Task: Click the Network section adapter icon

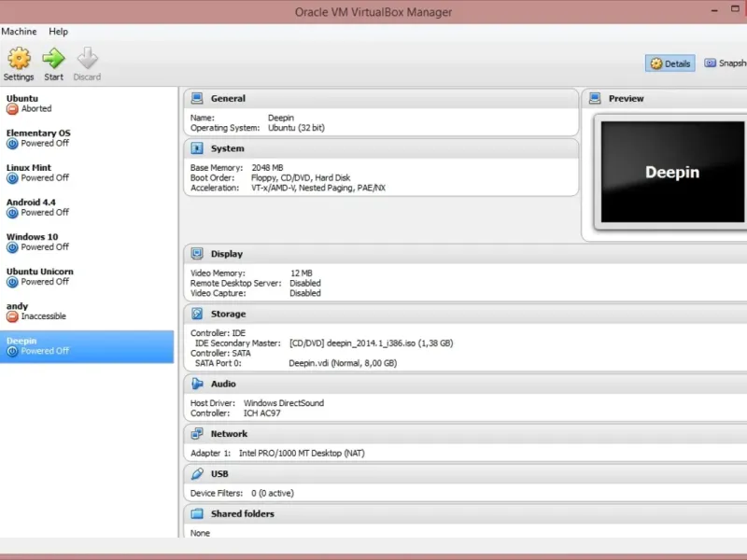Action: point(197,434)
